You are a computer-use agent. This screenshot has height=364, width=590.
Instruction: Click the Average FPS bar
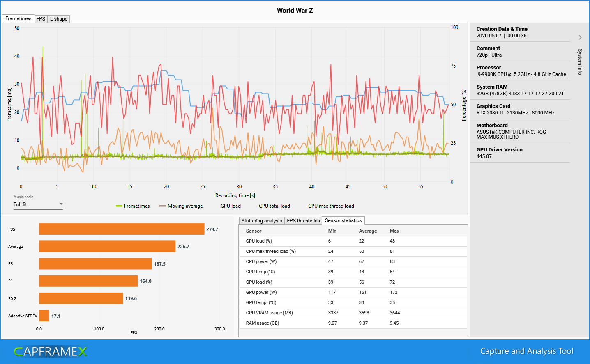107,246
